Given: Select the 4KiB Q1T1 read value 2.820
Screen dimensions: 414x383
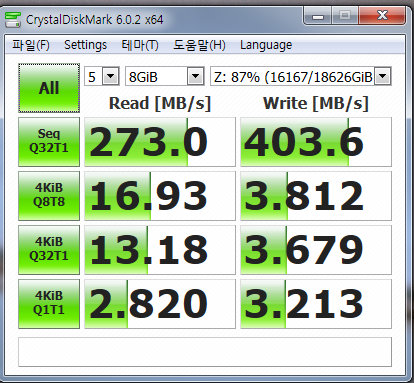Looking at the screenshot, I should [160, 304].
